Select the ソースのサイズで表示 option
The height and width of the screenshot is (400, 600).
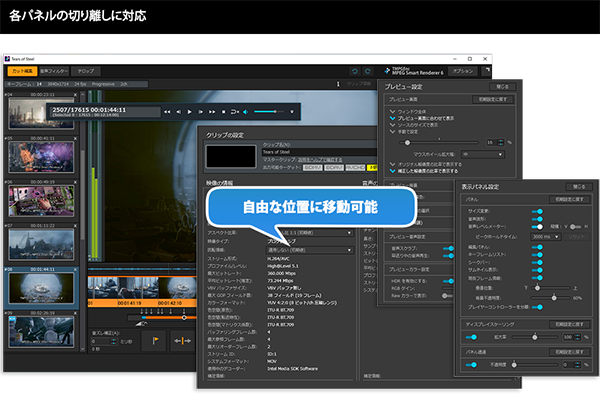point(414,125)
